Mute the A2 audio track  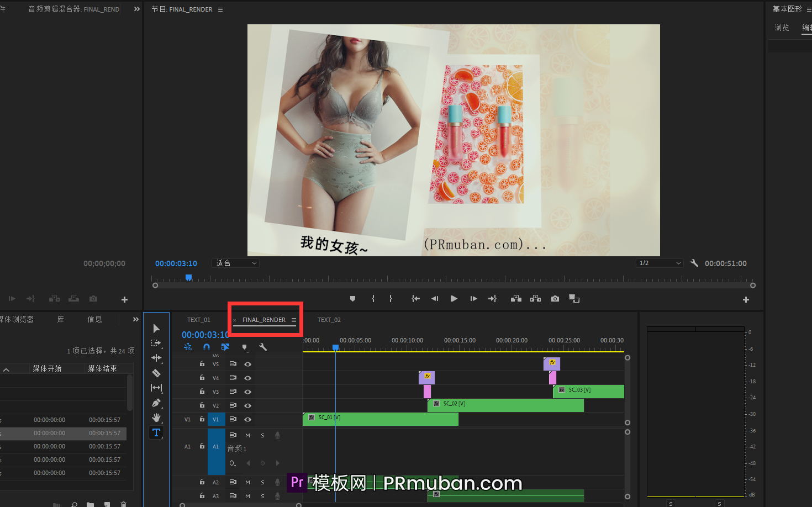[x=247, y=482]
